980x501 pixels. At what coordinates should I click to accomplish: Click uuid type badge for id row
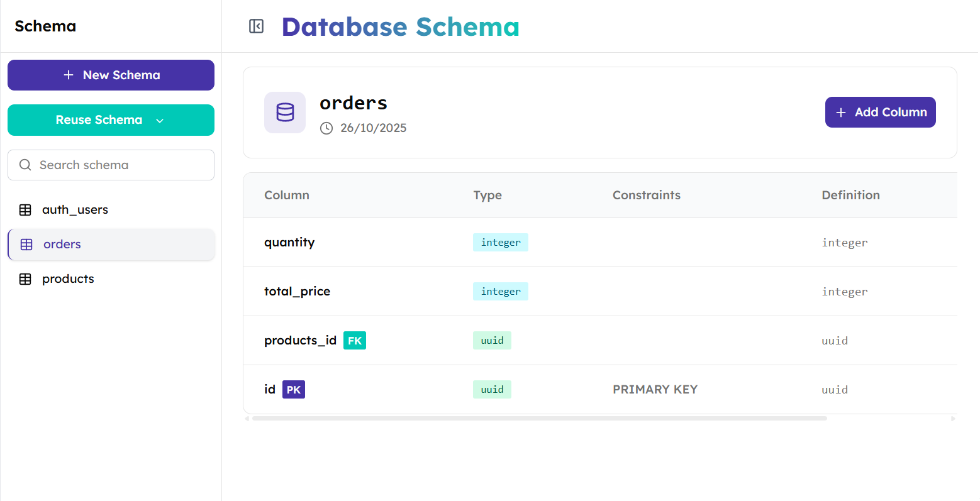pyautogui.click(x=492, y=390)
